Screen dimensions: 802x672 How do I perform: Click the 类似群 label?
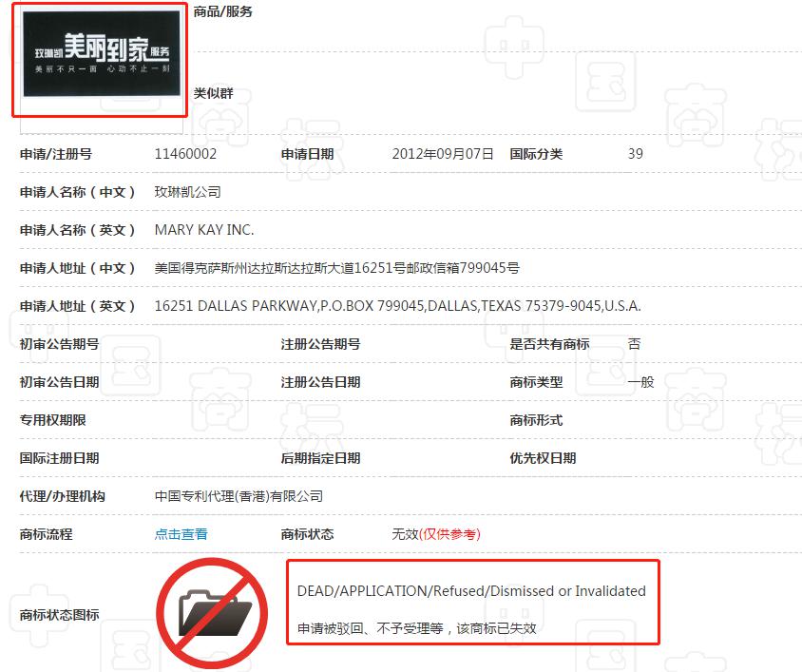213,93
